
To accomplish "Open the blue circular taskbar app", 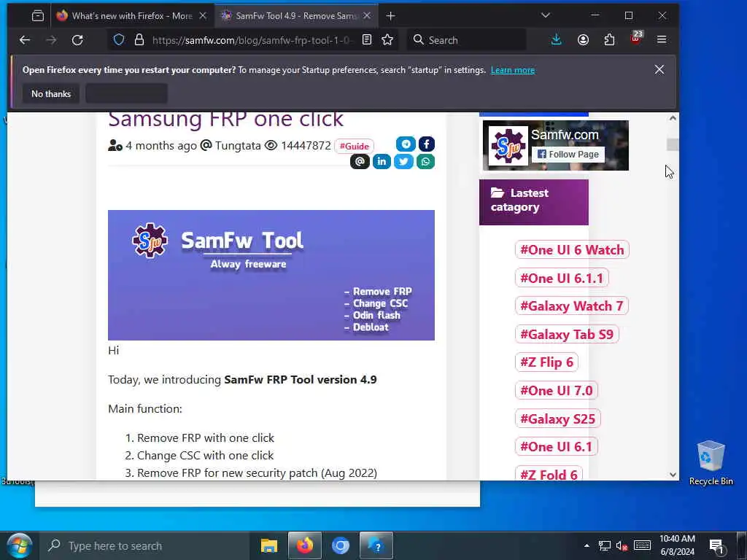I will coord(341,545).
